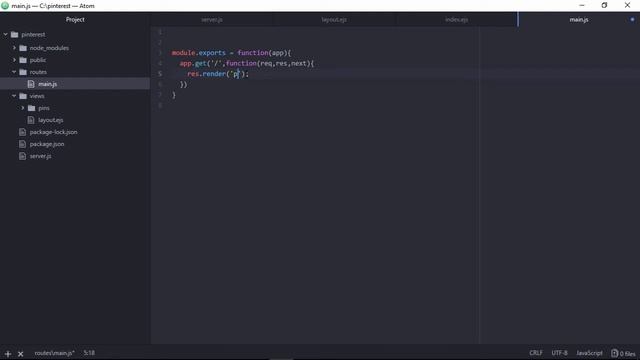The image size is (640, 360).
Task: Click line number 5 in the gutter
Action: tap(160, 74)
